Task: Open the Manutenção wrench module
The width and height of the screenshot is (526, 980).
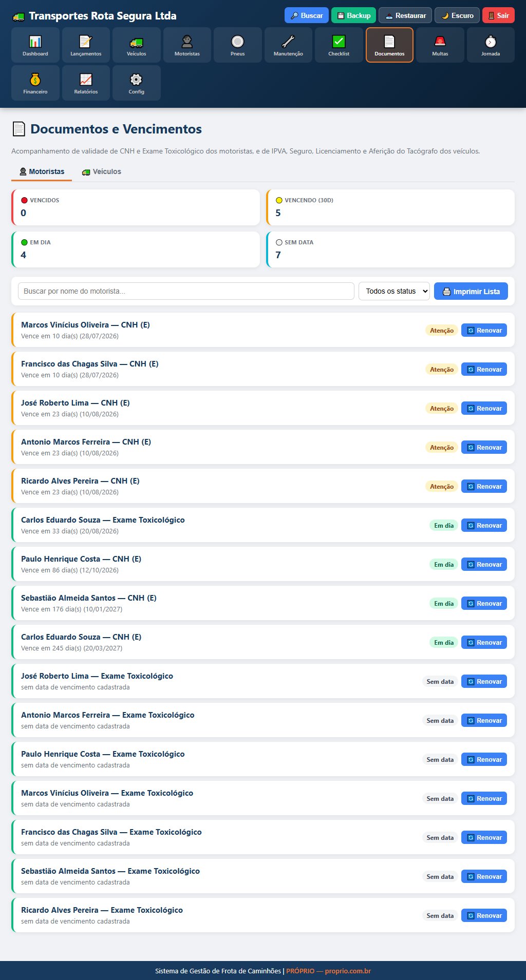Action: point(288,45)
